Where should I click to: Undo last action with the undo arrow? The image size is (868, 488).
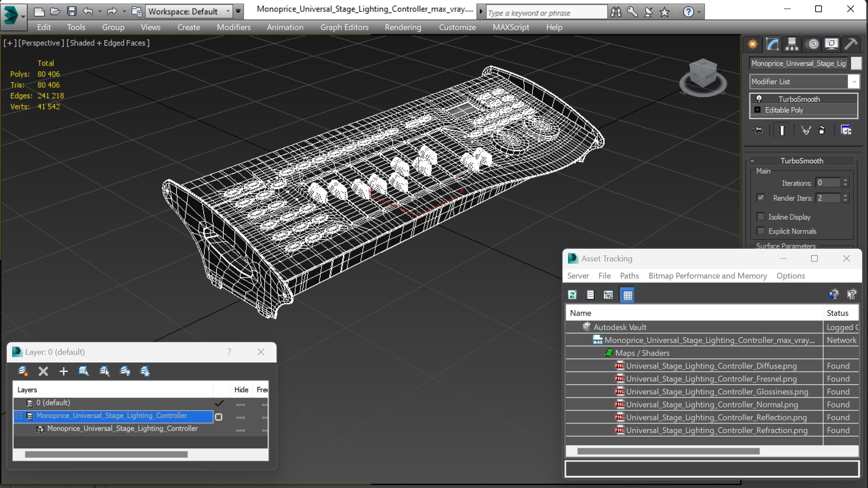[x=88, y=11]
